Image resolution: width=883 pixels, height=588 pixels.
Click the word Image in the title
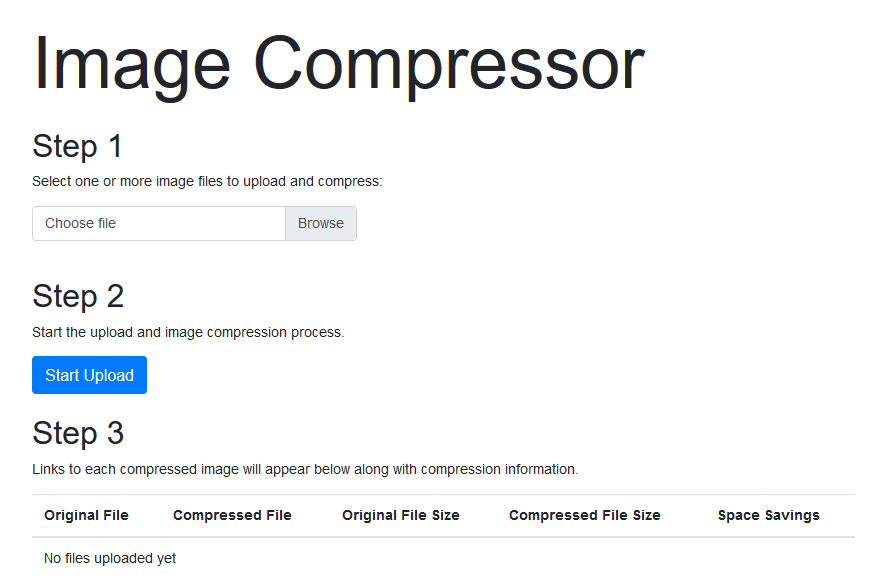pyautogui.click(x=132, y=64)
